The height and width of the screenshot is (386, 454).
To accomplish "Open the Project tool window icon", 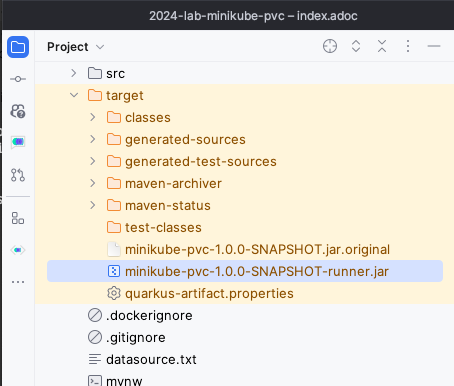I will (x=18, y=47).
